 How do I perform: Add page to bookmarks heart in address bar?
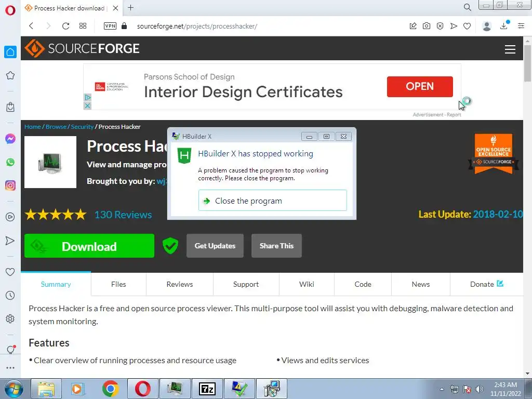point(467,26)
